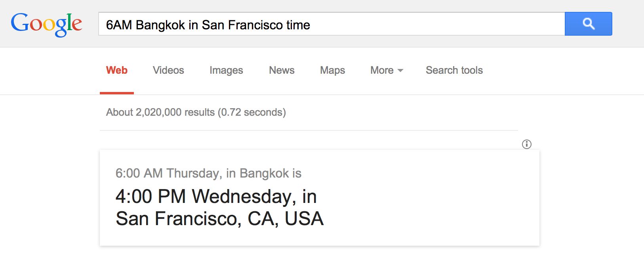Click in the empty search box area
The height and width of the screenshot is (260, 644).
coord(436,24)
